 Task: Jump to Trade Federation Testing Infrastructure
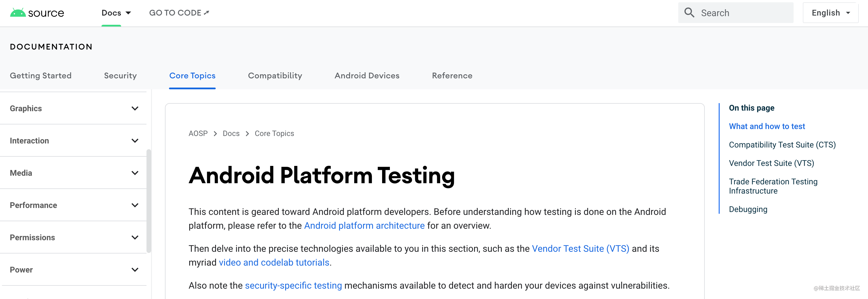(x=773, y=186)
